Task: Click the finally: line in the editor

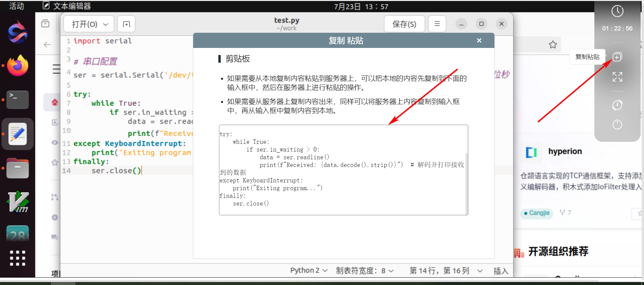Action: (91, 162)
